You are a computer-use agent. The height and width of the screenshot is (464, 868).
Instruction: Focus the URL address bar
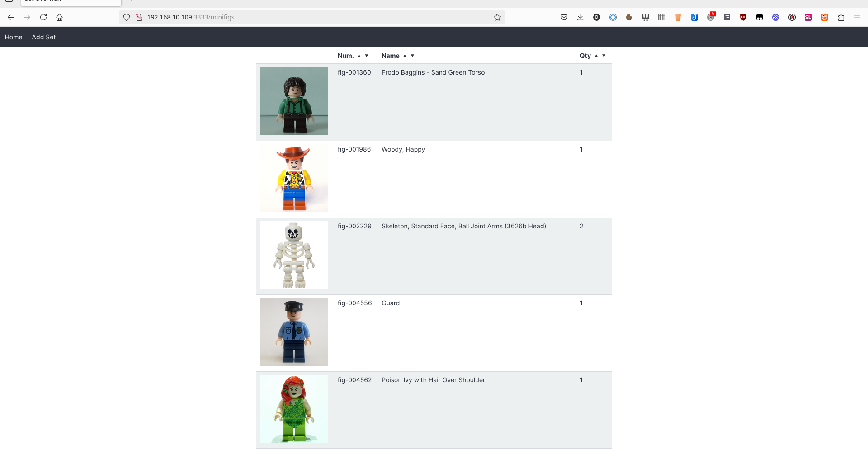(x=316, y=17)
